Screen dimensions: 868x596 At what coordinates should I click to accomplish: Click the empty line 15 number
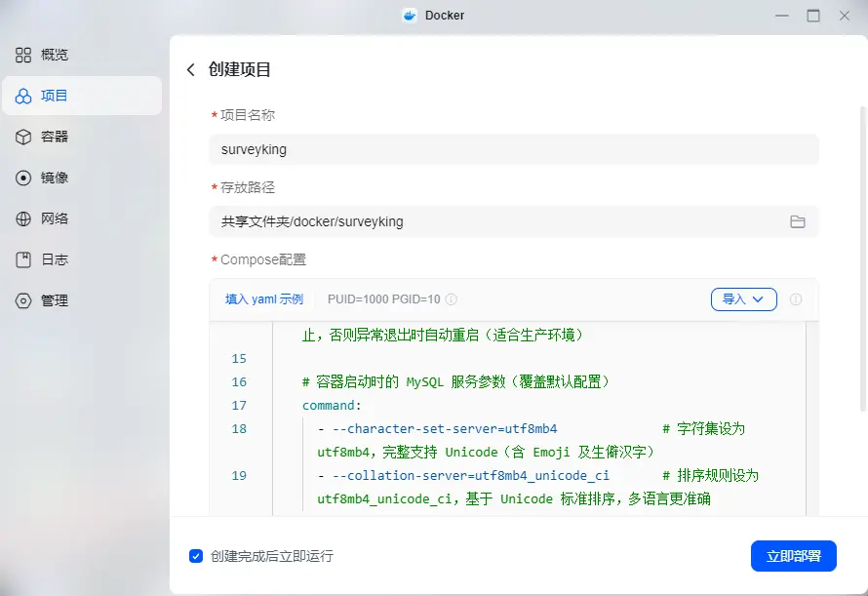tap(239, 359)
